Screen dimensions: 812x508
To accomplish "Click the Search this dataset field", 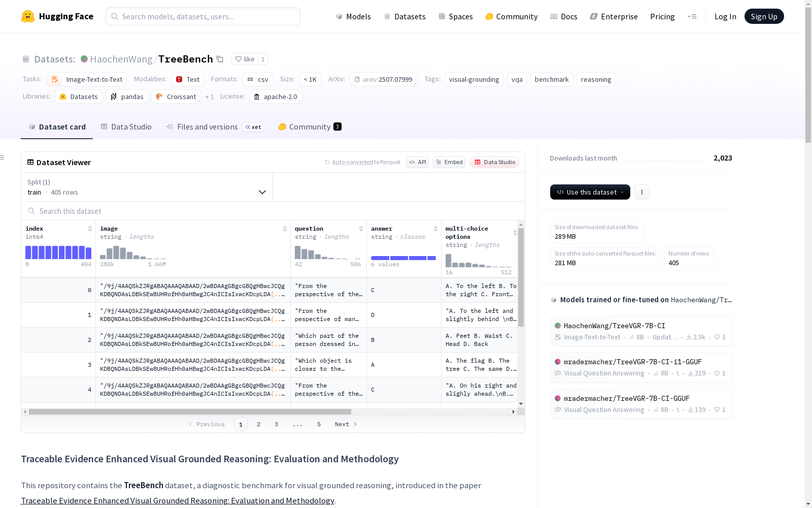I will tap(273, 211).
